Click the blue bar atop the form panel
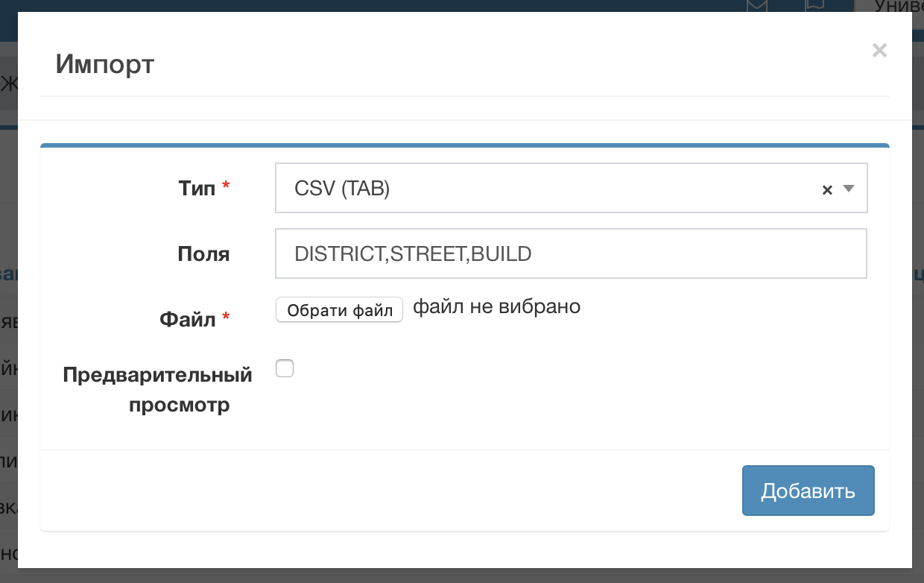 coord(464,145)
